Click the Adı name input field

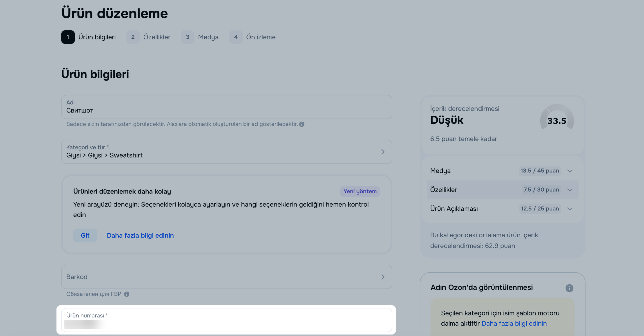pyautogui.click(x=226, y=110)
